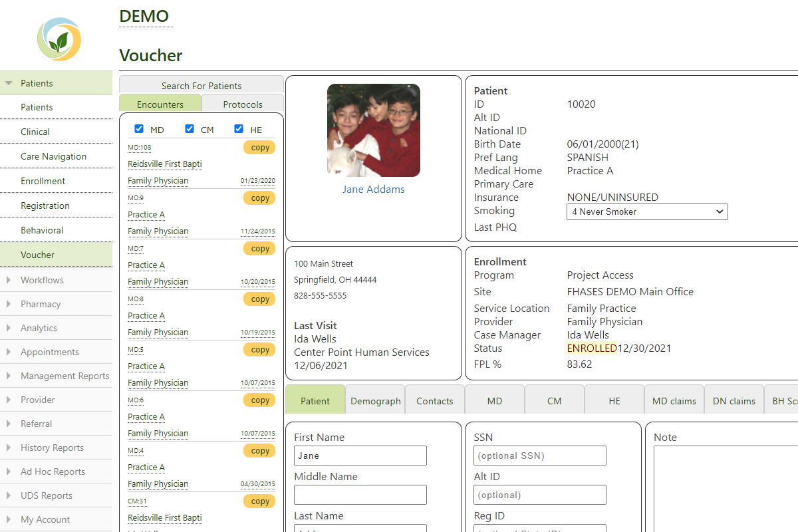
Task: Open Jane Addams patient photo
Action: click(374, 130)
